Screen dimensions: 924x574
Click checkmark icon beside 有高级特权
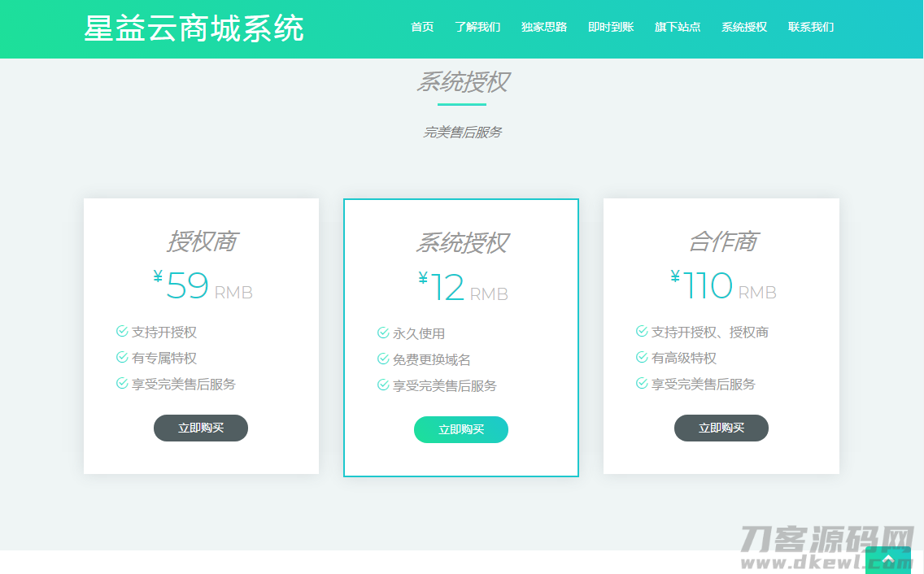click(642, 357)
